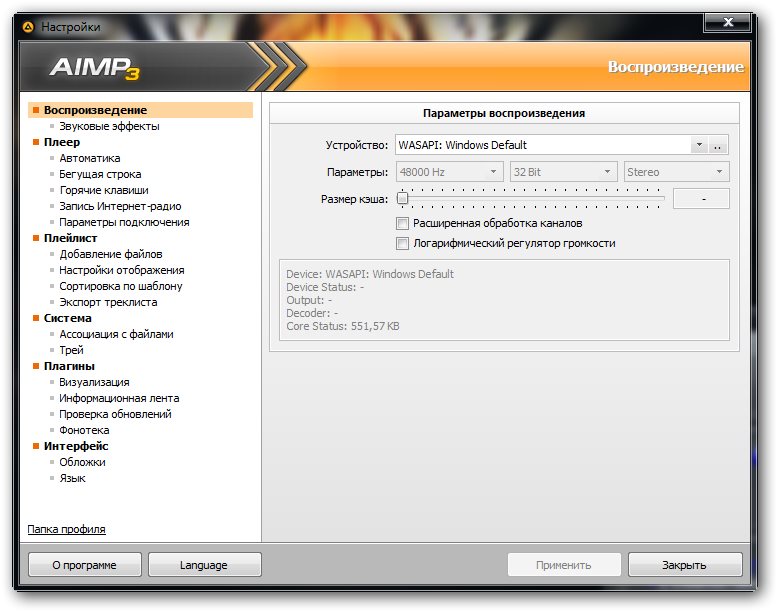
Task: Click the AIMP icon in the title bar
Action: tap(26, 27)
